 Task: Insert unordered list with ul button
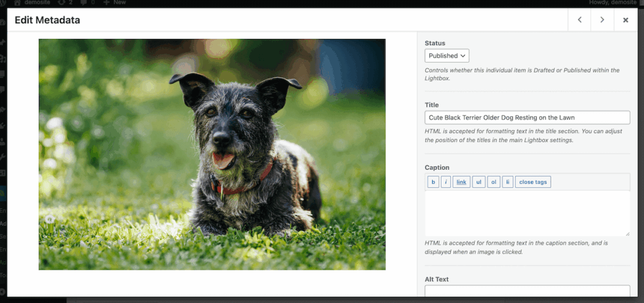(479, 182)
